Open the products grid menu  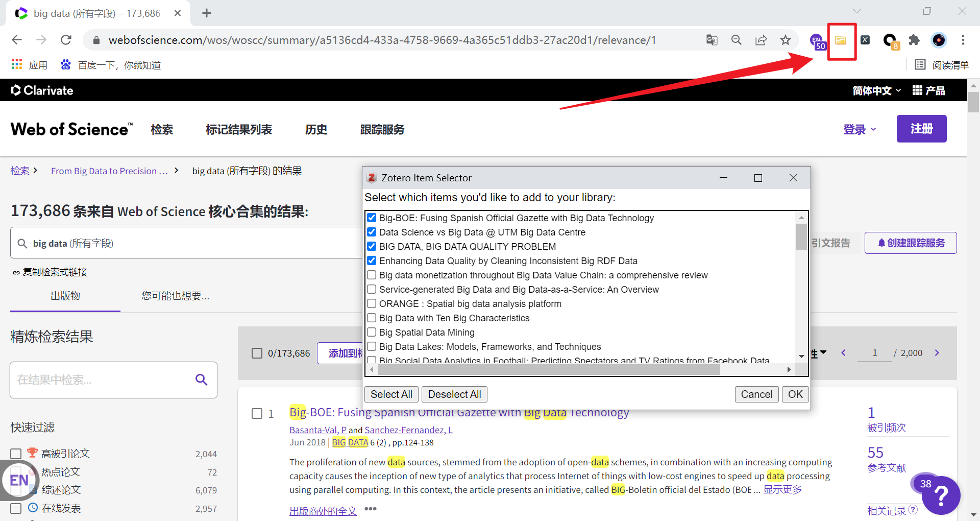click(928, 90)
